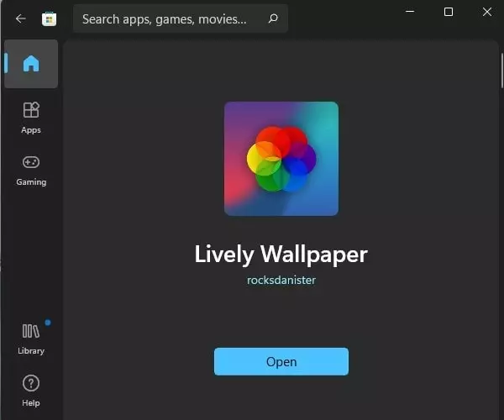Click the Microsoft Store logo icon

tap(50, 19)
